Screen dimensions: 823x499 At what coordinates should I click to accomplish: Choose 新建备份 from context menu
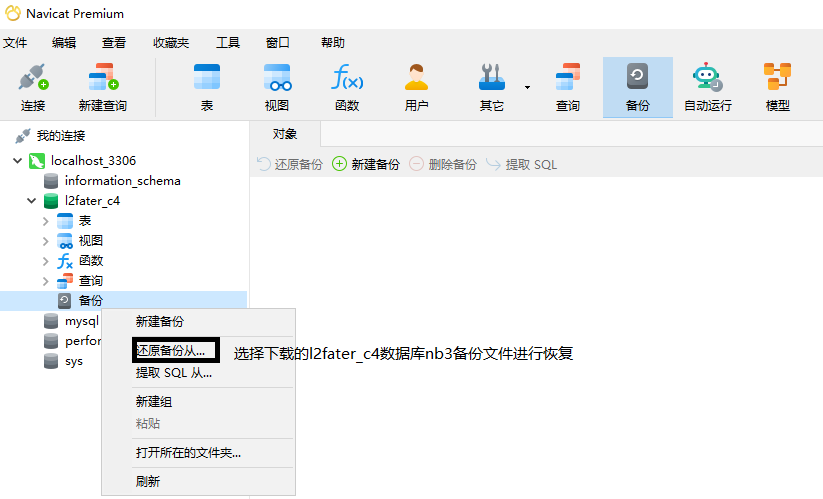pos(160,322)
